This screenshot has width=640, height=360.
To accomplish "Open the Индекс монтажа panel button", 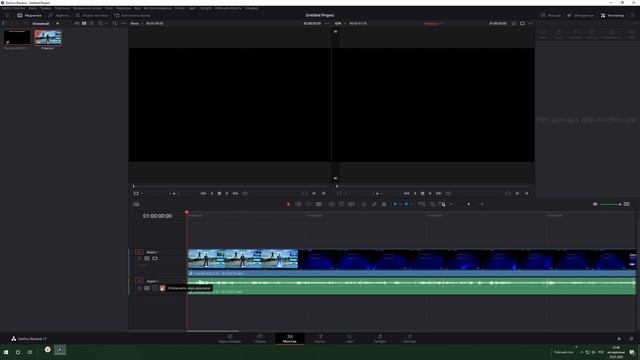I will coord(92,16).
